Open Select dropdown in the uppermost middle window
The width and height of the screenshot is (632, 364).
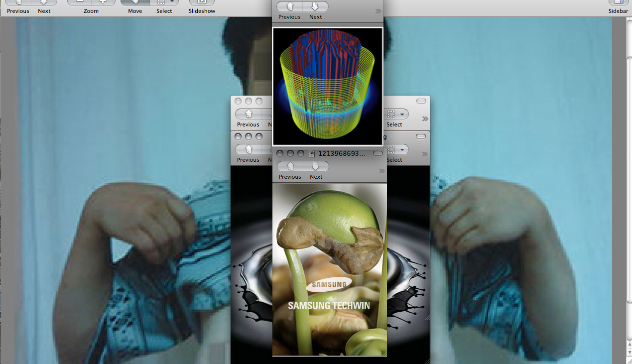401,115
